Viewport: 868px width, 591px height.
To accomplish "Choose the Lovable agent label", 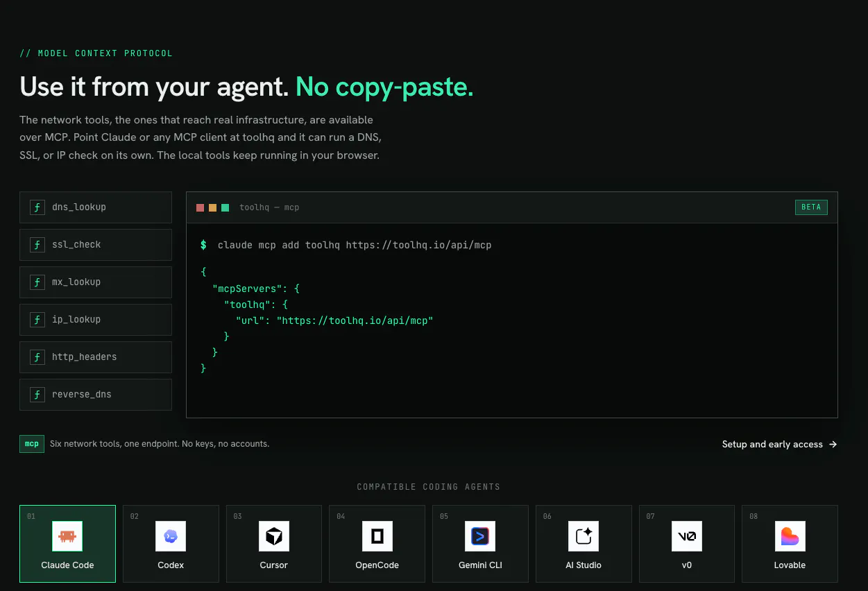I will click(x=790, y=565).
